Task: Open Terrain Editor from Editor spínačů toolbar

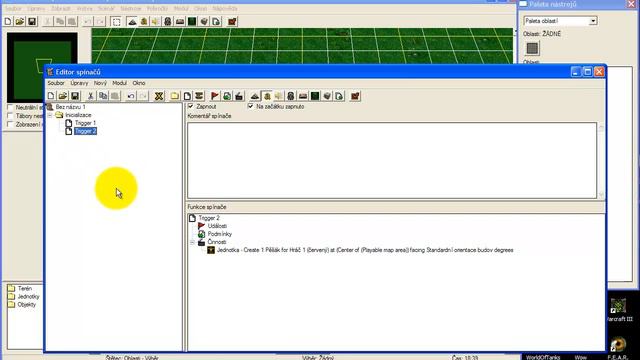Action: (x=255, y=96)
